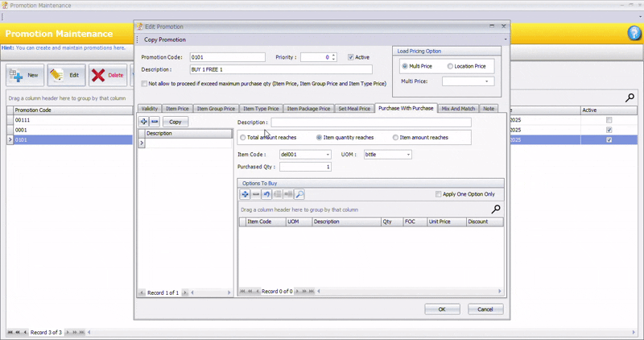Switch to the Mix And Match tab
This screenshot has width=644, height=340.
[x=458, y=109]
